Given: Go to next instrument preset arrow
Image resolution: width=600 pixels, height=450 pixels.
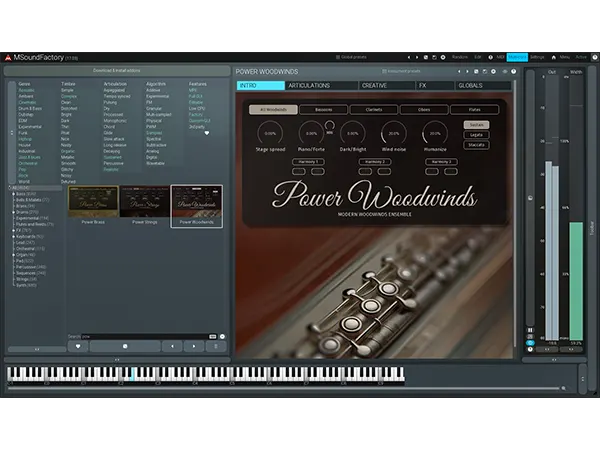Looking at the screenshot, I should tap(467, 72).
